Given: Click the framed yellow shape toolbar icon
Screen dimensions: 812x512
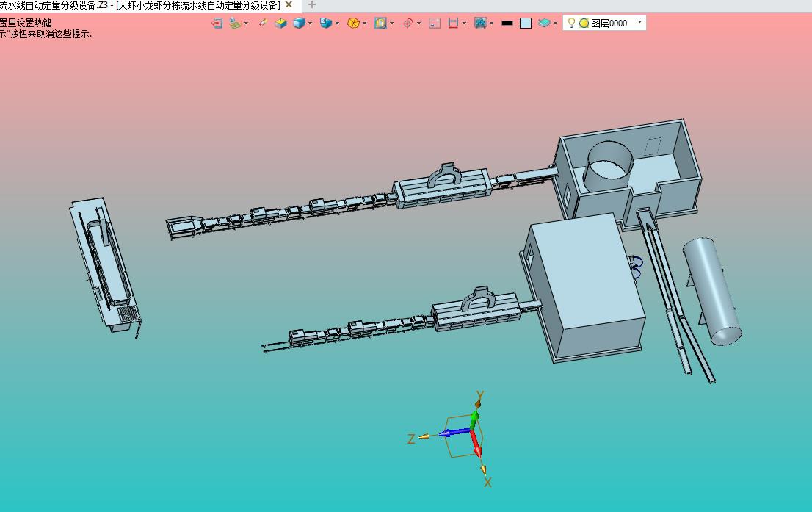Looking at the screenshot, I should click(x=380, y=24).
